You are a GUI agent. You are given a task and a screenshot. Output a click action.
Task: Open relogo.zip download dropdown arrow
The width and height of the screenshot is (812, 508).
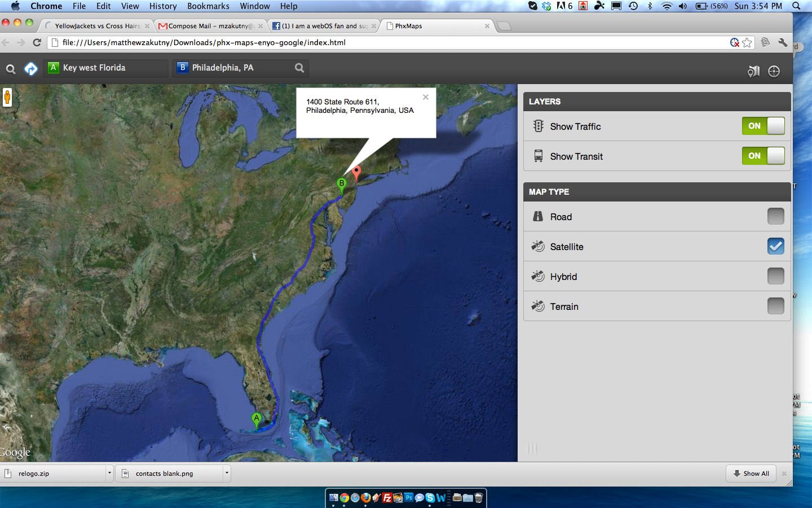pos(109,474)
